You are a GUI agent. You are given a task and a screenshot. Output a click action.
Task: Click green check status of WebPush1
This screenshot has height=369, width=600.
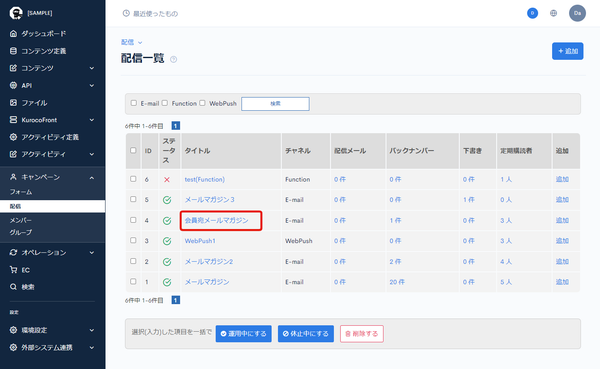coord(167,241)
